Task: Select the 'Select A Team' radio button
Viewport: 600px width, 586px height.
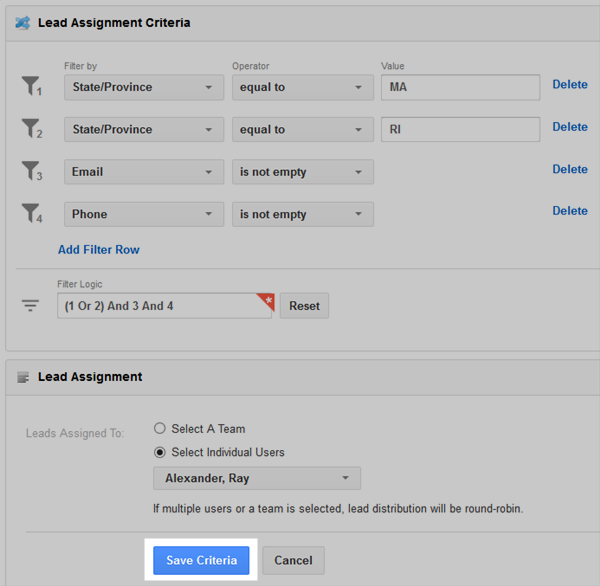Action: [160, 428]
